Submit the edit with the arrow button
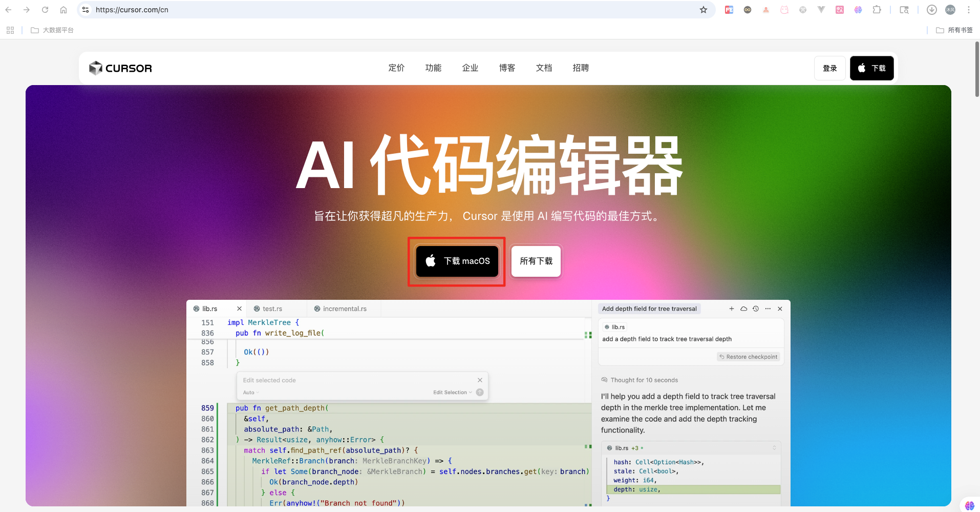 point(480,393)
